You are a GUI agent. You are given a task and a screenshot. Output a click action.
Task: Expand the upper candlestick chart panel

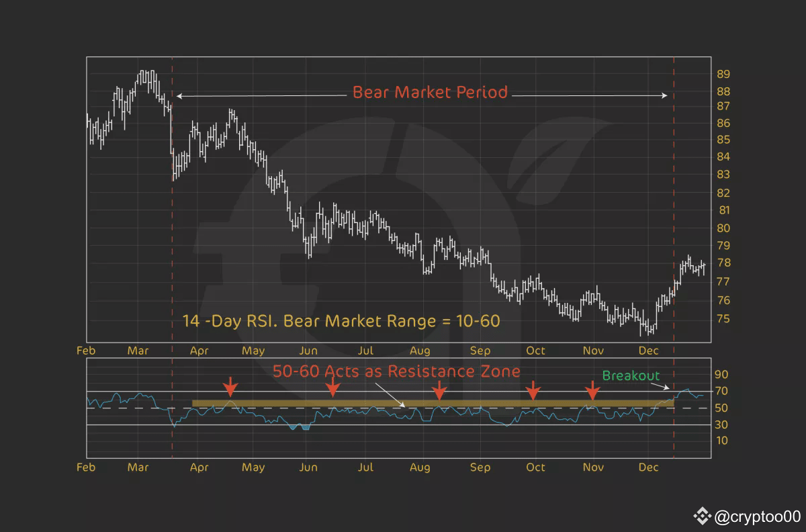[x=399, y=198]
